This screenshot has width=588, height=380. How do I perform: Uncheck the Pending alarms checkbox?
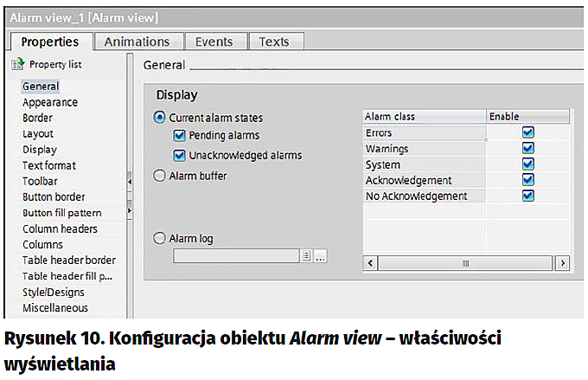[179, 136]
